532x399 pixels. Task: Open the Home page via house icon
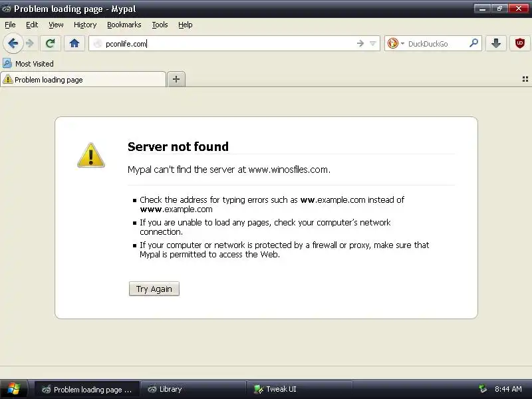click(74, 43)
